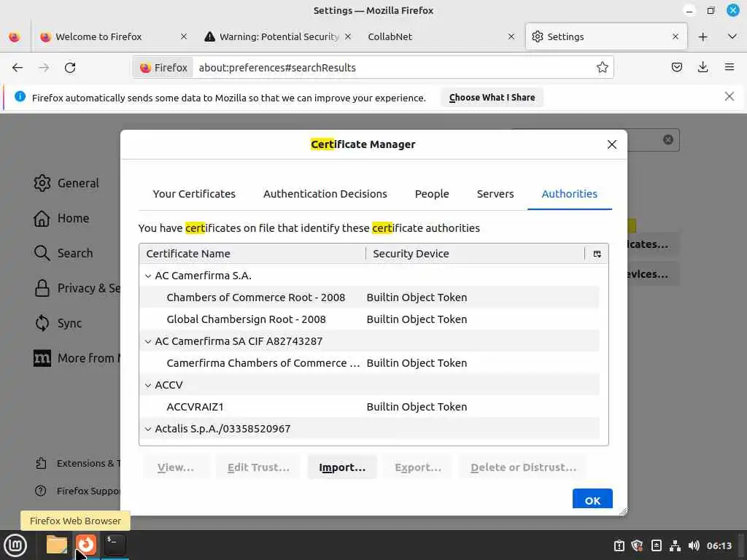Close the Certificate Manager dialog
747x560 pixels.
(x=612, y=144)
